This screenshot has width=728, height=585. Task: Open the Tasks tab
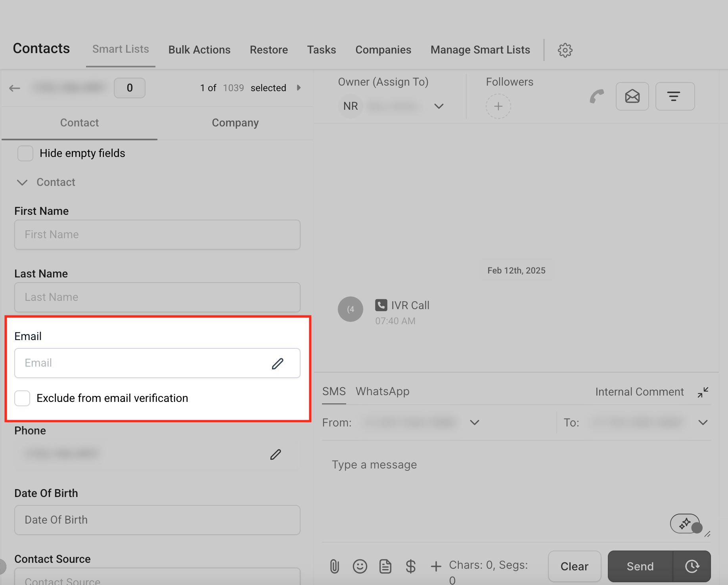point(322,50)
